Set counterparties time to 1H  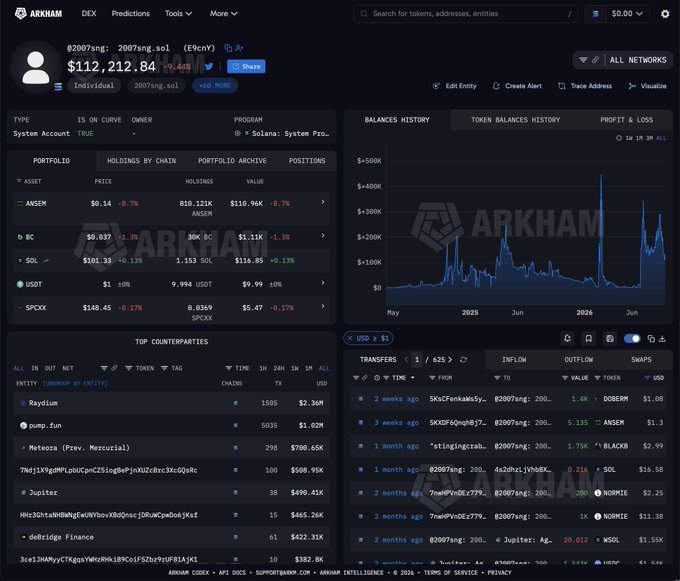pyautogui.click(x=263, y=369)
